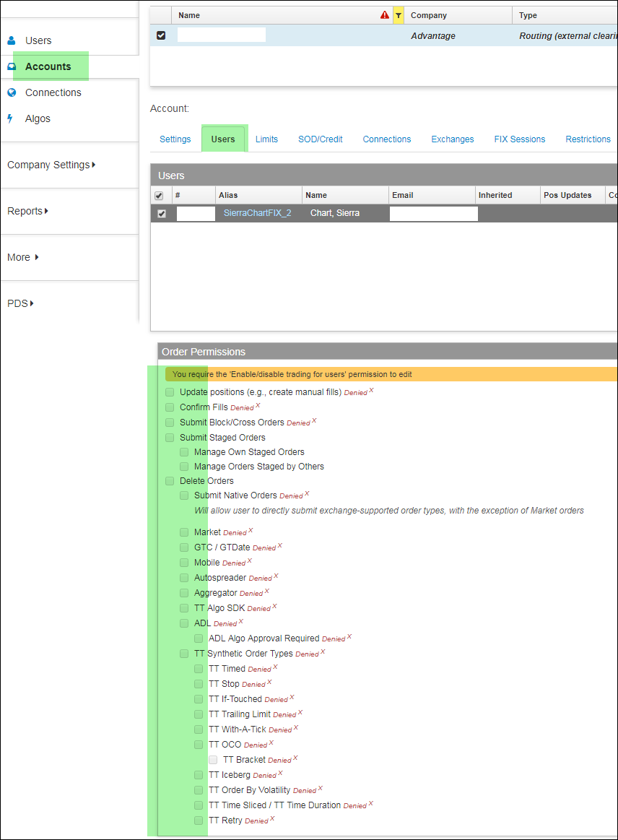Image resolution: width=618 pixels, height=840 pixels.
Task: Switch to the Users tab
Action: [223, 139]
